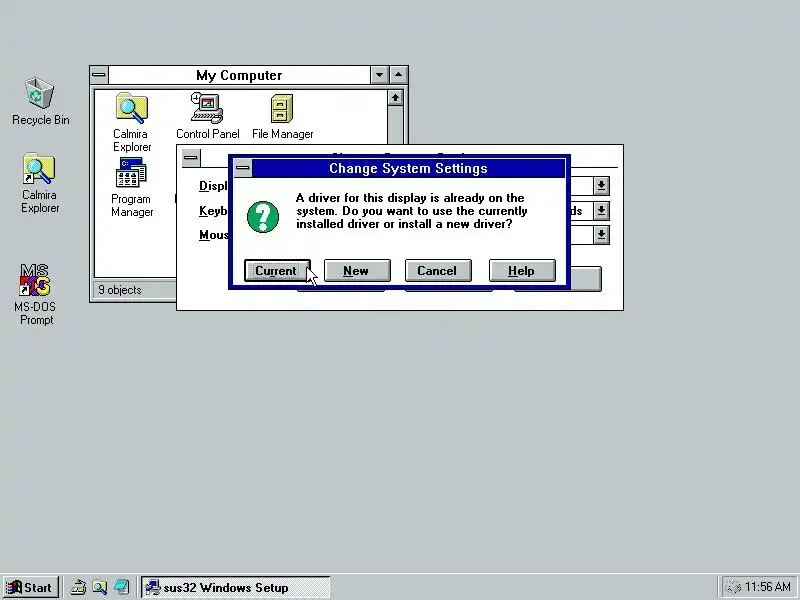Click the green question mark dialog icon

pyautogui.click(x=263, y=216)
